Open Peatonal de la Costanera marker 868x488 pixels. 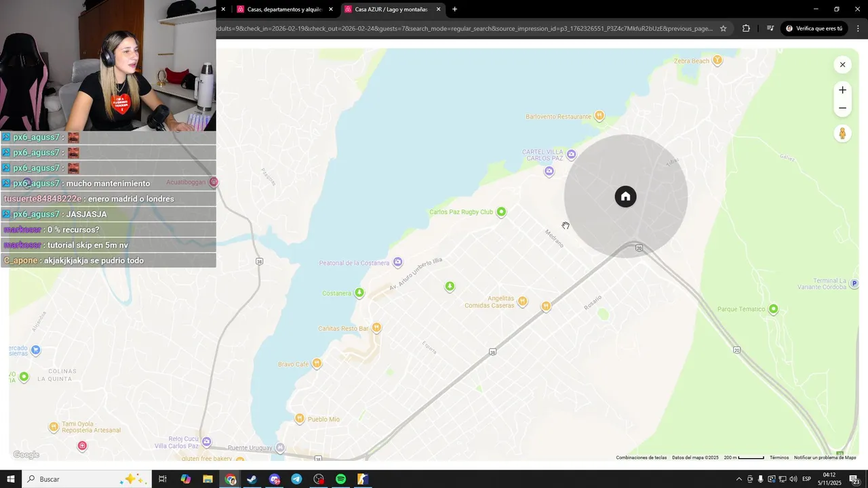pyautogui.click(x=398, y=262)
